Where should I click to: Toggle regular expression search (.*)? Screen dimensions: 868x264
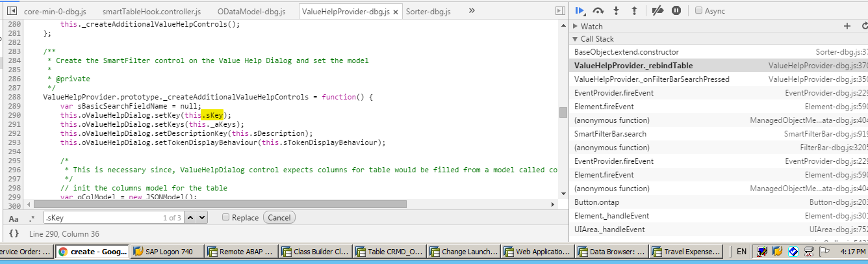click(32, 218)
